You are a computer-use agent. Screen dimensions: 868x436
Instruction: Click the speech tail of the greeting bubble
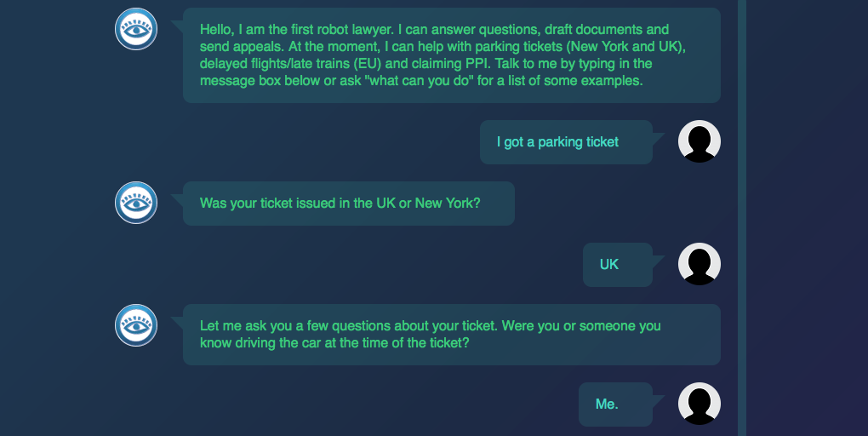pos(177,26)
